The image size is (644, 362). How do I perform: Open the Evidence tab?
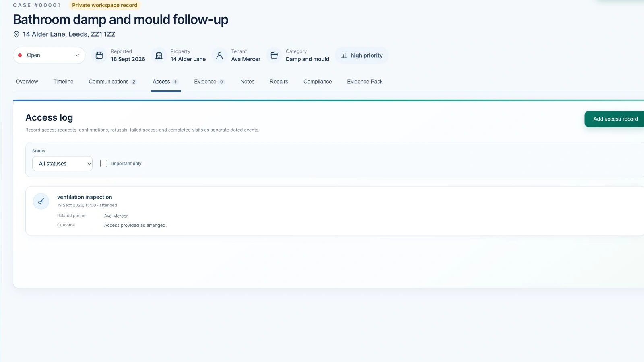pos(209,82)
